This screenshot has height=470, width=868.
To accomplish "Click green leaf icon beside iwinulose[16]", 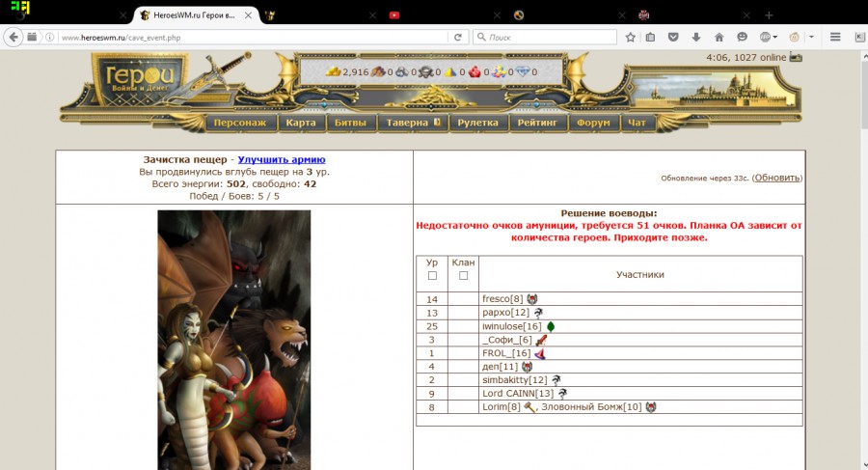I will (x=551, y=326).
